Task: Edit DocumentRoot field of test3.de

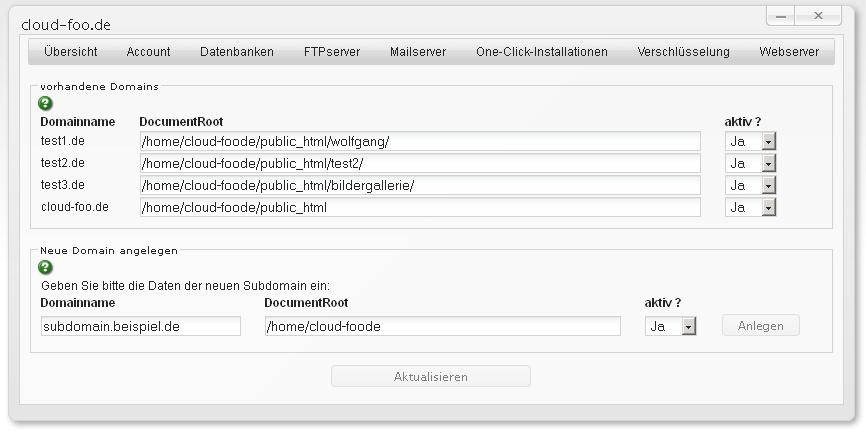Action: coord(420,186)
